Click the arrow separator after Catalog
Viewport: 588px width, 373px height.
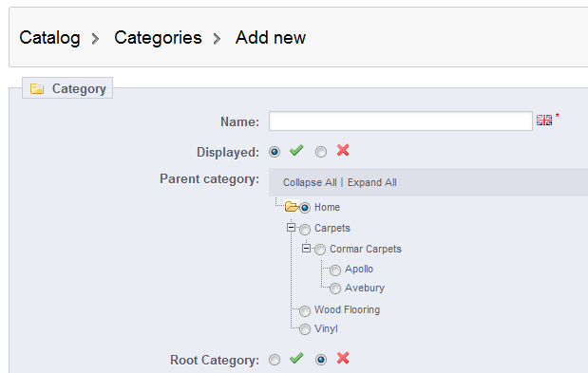[96, 39]
